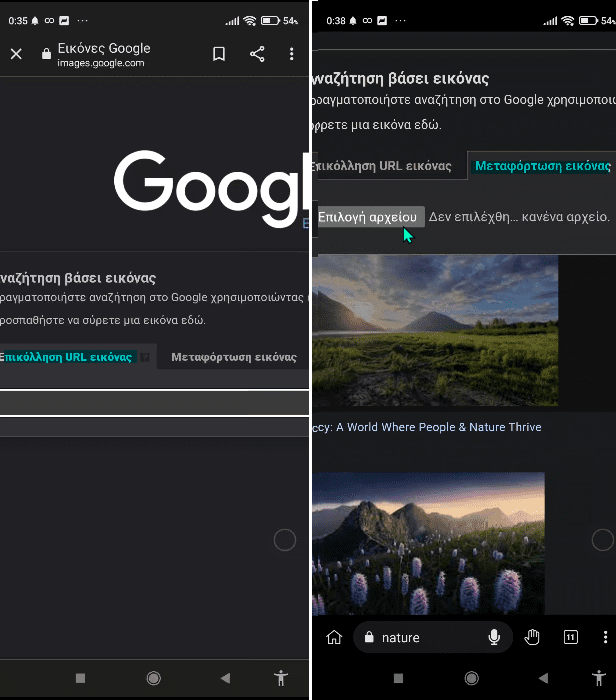Switch to Μεταφόρτωση εικόνας tab on left screen
The height and width of the screenshot is (700, 616).
(234, 357)
